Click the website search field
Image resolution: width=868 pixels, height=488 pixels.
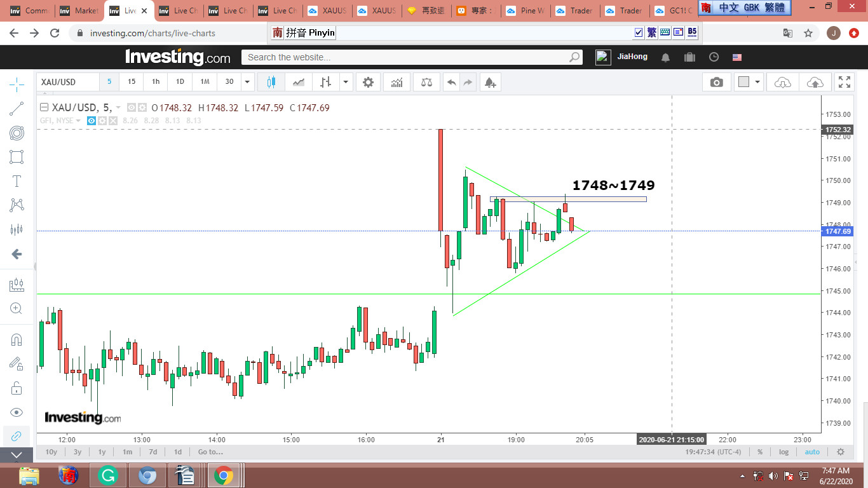tap(412, 57)
